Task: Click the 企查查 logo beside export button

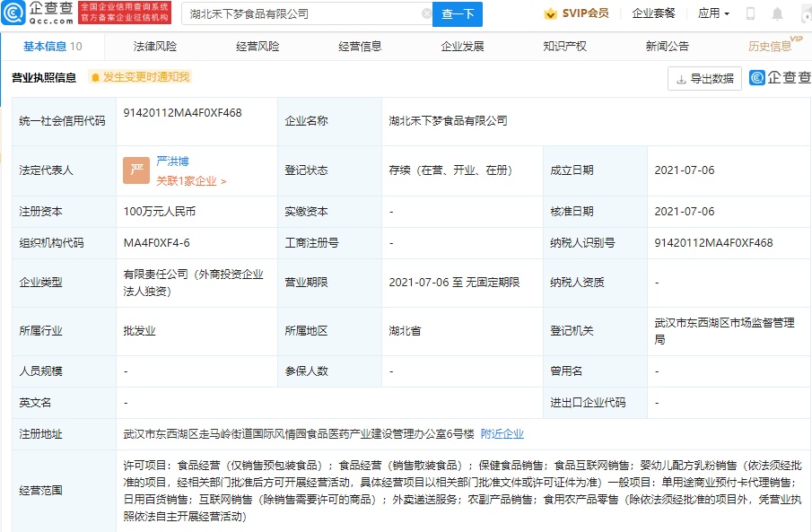Action: pos(780,78)
